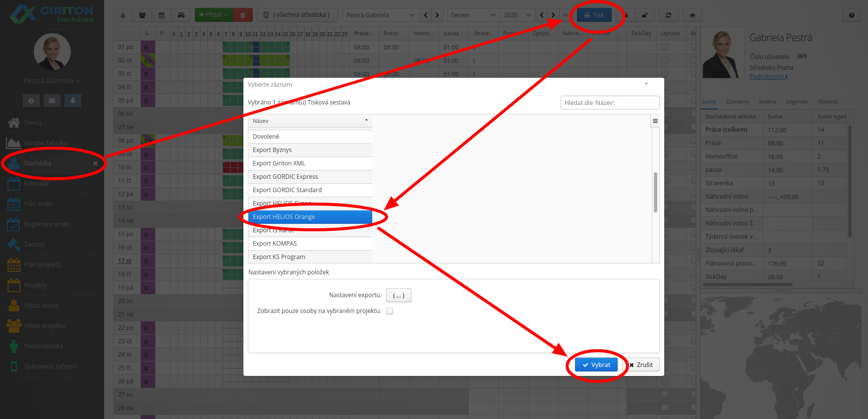
Task: Select Export KOMPAS row
Action: [x=310, y=244]
